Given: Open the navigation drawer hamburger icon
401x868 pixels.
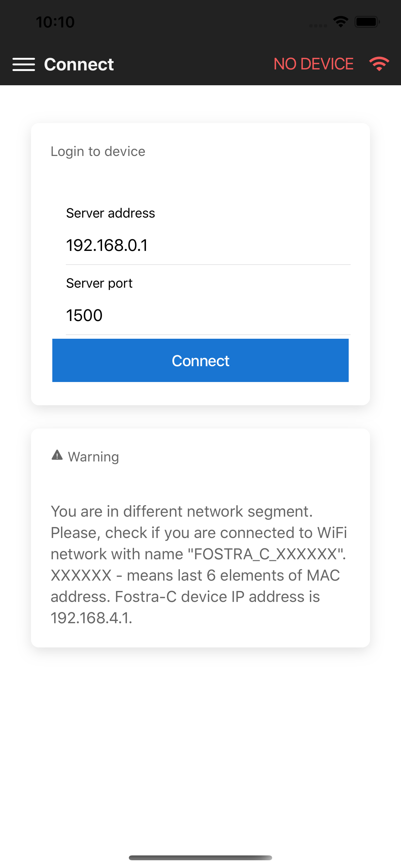Looking at the screenshot, I should coord(24,65).
